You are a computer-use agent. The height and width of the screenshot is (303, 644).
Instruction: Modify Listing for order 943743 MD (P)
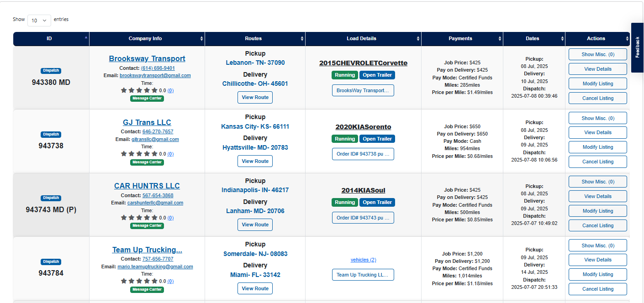click(x=598, y=211)
